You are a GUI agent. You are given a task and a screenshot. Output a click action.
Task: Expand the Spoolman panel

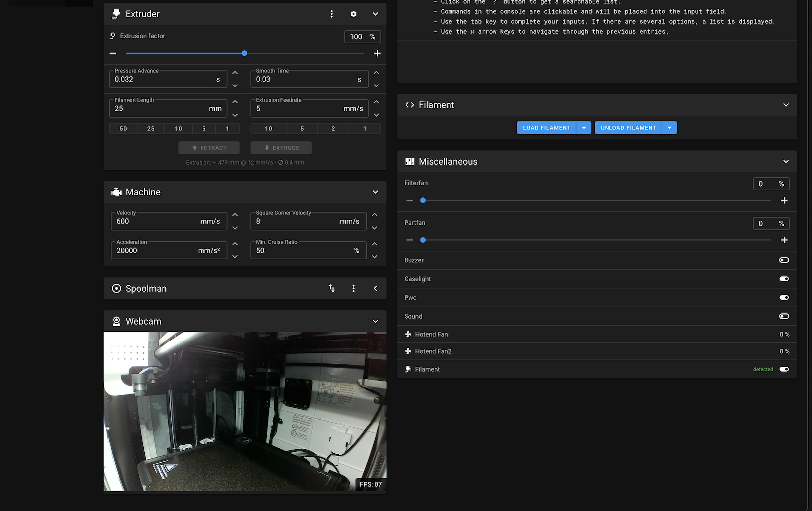375,288
